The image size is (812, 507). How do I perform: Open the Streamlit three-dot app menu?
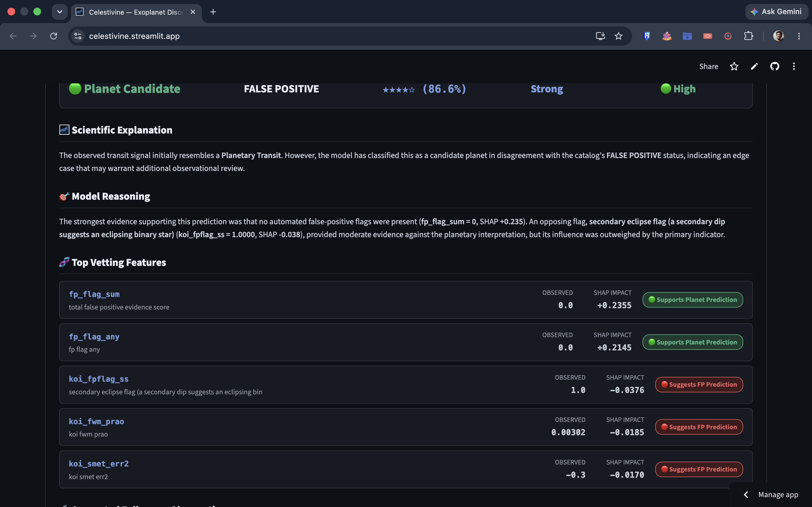[x=794, y=66]
